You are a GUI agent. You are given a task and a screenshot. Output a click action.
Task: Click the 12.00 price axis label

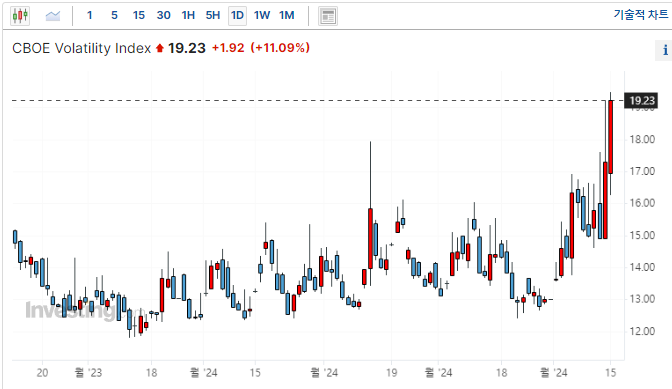[x=642, y=331]
